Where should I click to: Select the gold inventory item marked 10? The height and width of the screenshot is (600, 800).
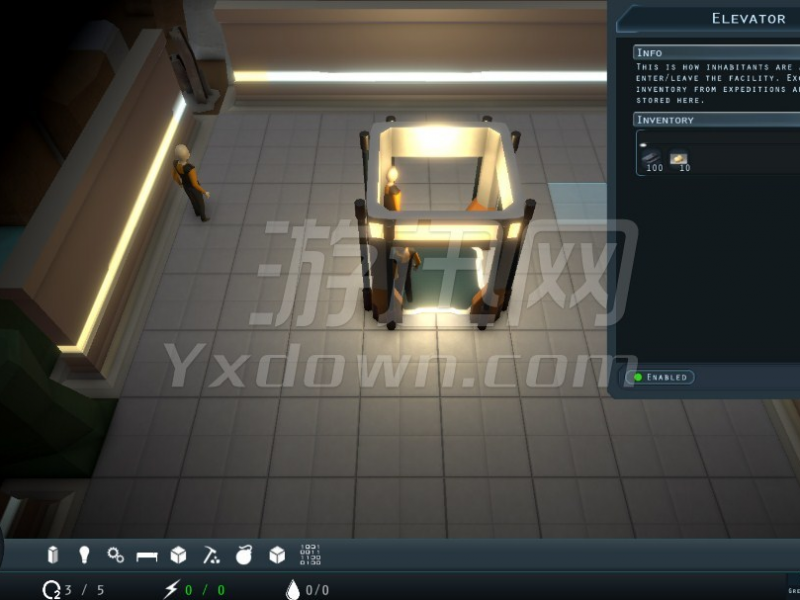point(679,161)
